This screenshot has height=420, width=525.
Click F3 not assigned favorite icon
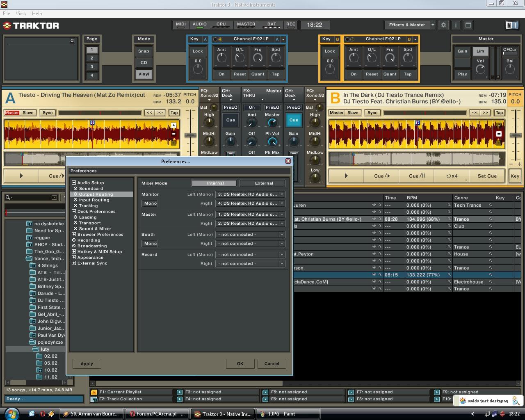180,392
